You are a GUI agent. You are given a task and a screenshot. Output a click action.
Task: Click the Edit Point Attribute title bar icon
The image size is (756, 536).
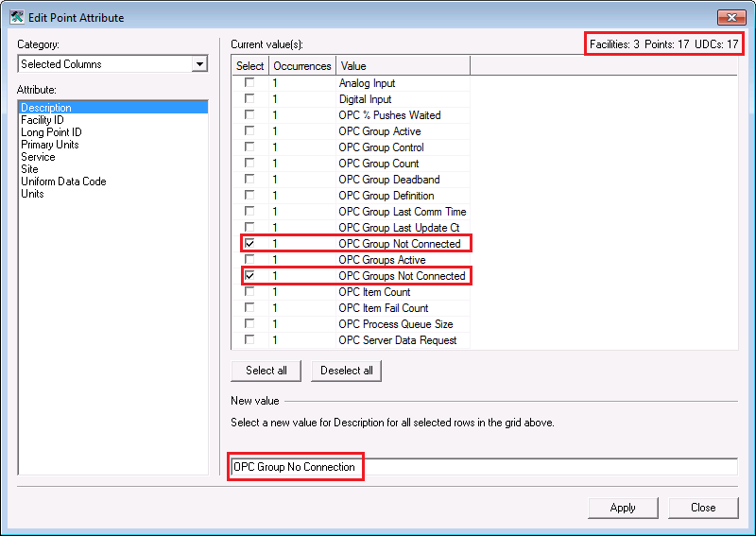[x=16, y=17]
